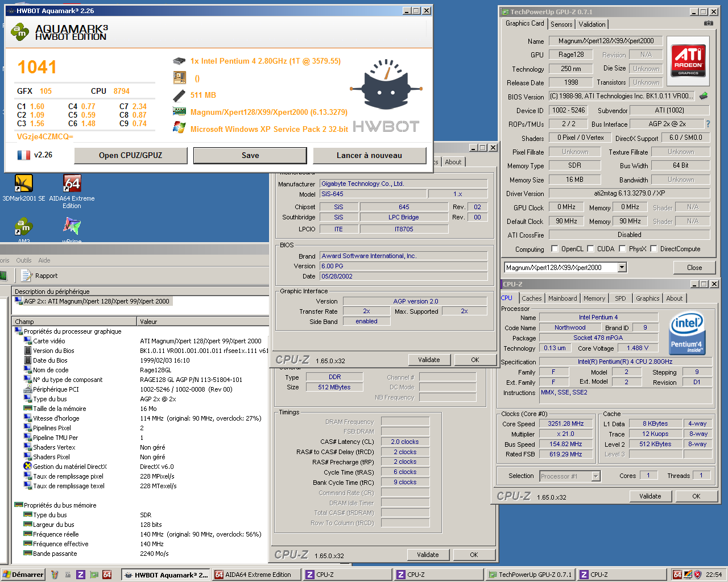
Task: Click the red shield icon in the system tray
Action: pyautogui.click(x=697, y=575)
